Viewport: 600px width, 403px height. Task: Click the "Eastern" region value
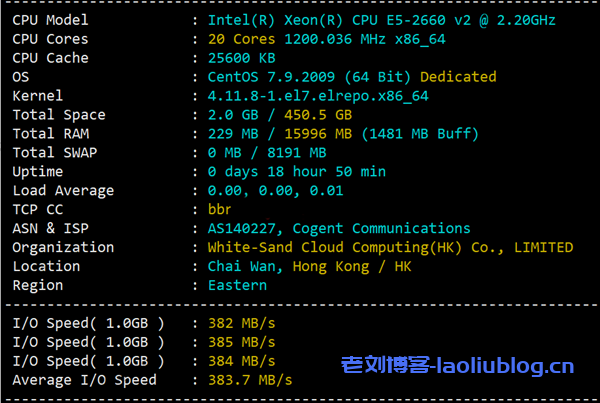pos(237,286)
